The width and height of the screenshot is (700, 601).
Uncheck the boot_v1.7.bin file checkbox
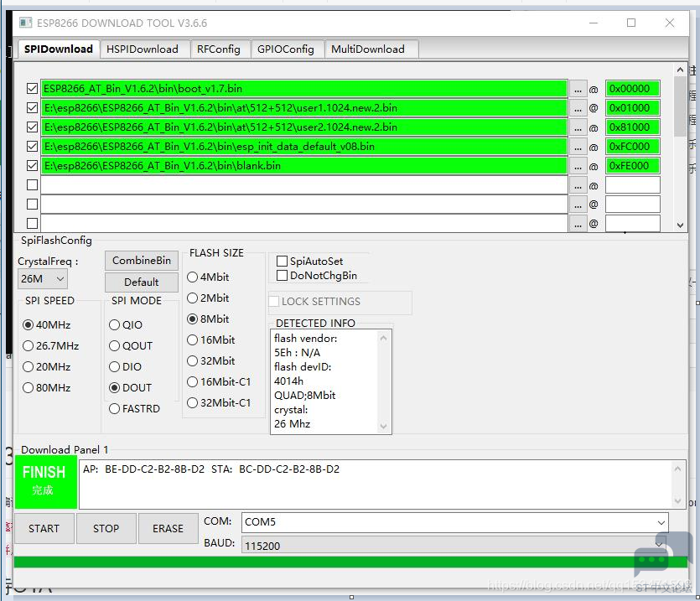32,88
